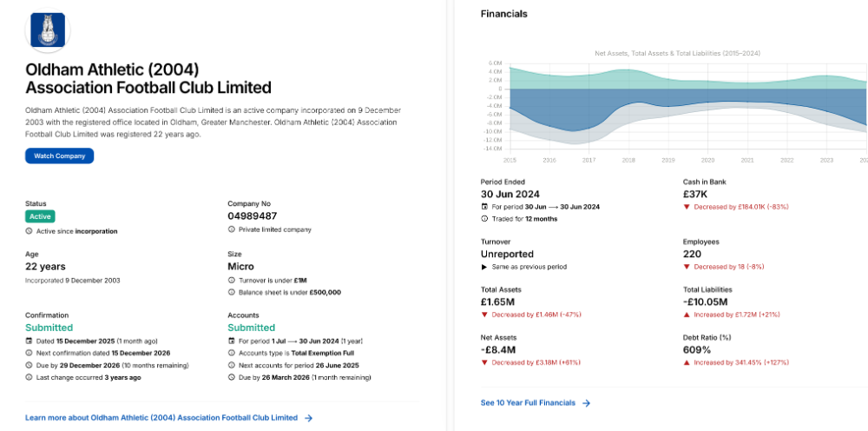
Task: Click the arrow after See 10 Year Full Financials
Action: pyautogui.click(x=586, y=403)
